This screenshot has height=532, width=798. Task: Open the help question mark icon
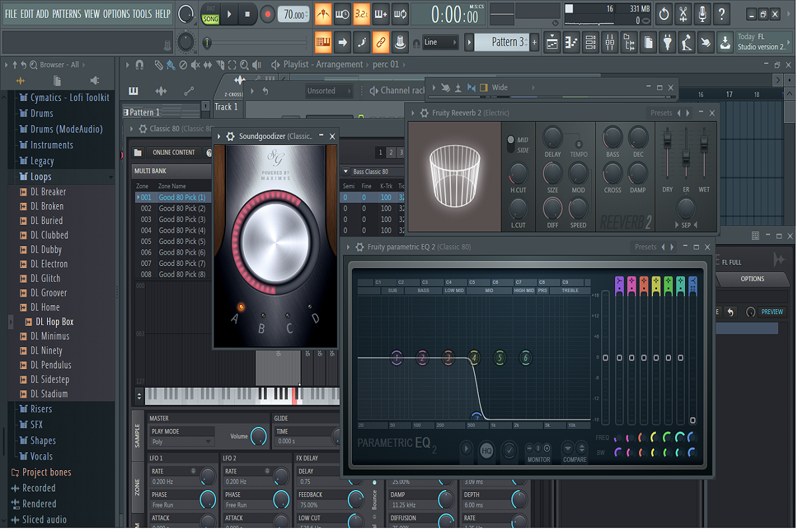[x=722, y=14]
